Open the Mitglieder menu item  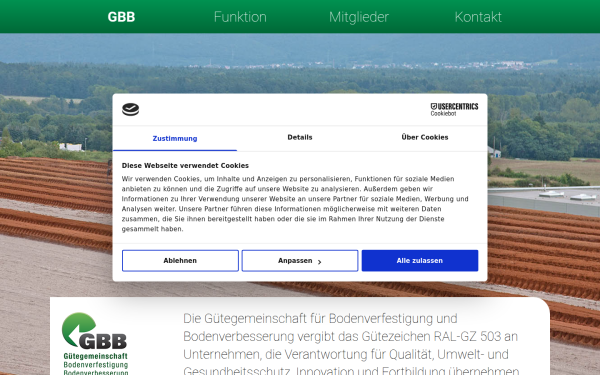tap(359, 17)
